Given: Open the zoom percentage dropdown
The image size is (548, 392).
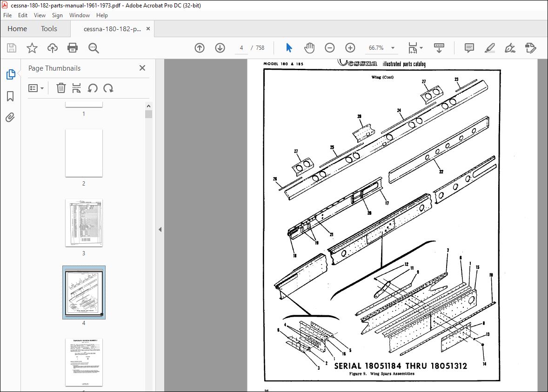Looking at the screenshot, I should (x=393, y=48).
